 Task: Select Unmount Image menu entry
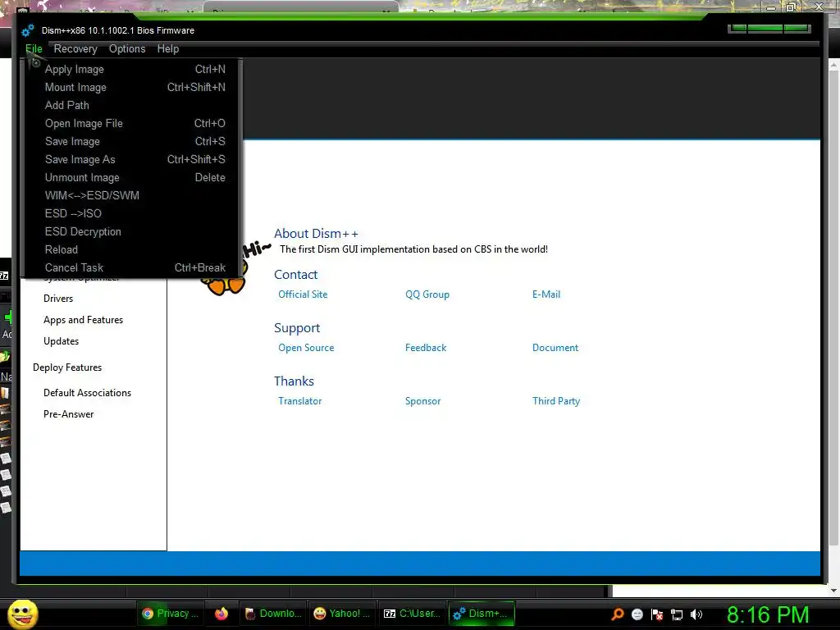pos(132,177)
